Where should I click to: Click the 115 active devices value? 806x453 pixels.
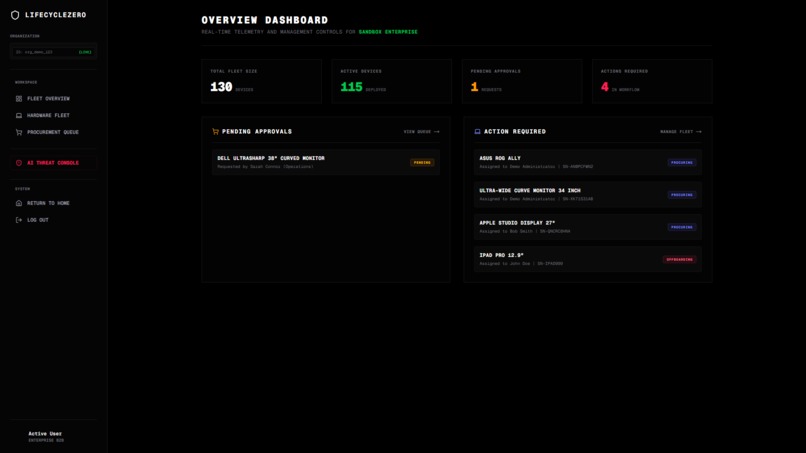(x=352, y=87)
